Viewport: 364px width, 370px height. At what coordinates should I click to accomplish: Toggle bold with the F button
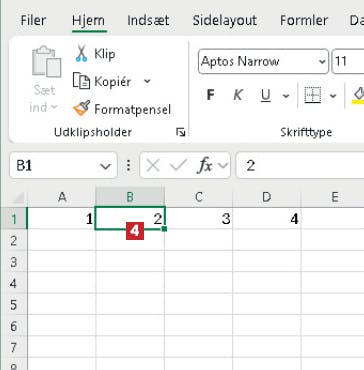tap(210, 95)
